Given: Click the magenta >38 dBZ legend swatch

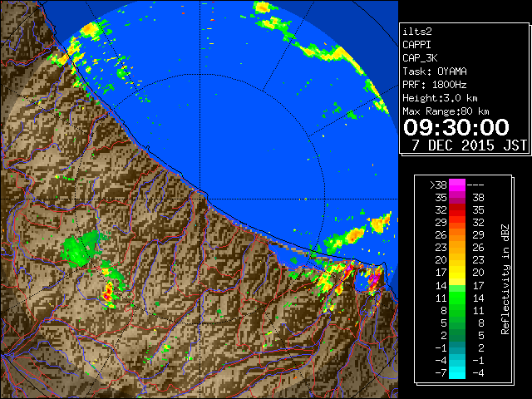Looking at the screenshot, I should 457,185.
